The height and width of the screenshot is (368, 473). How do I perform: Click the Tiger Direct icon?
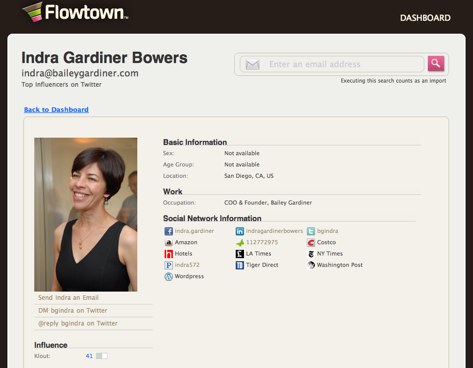[240, 265]
